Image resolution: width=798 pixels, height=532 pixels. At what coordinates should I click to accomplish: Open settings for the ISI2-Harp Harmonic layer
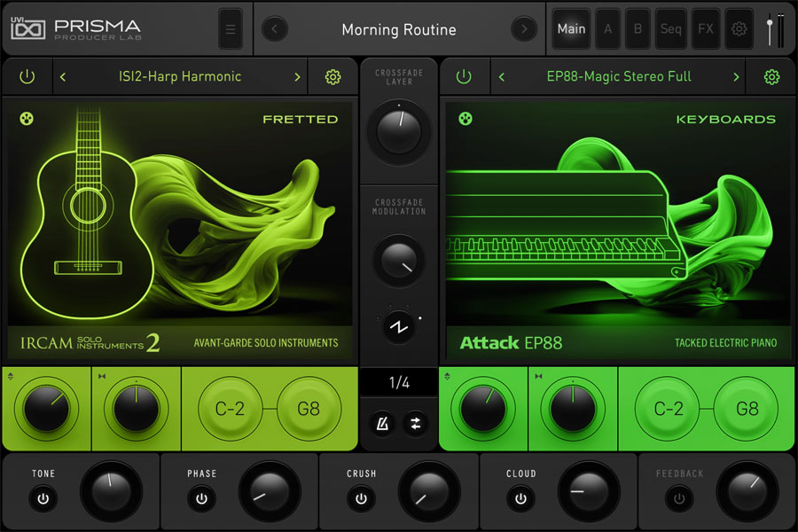click(332, 77)
